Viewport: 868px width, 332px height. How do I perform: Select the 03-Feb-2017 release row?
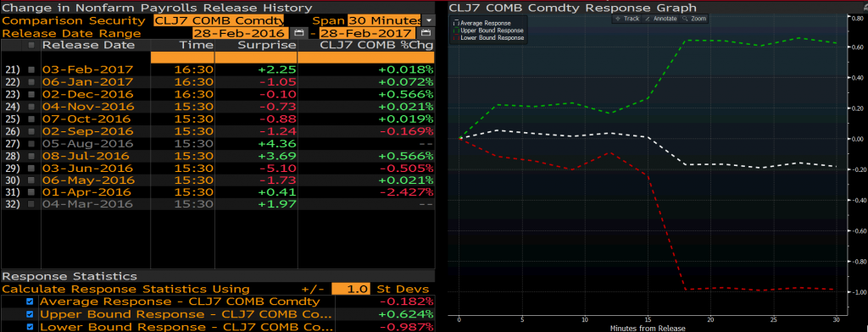click(x=218, y=69)
